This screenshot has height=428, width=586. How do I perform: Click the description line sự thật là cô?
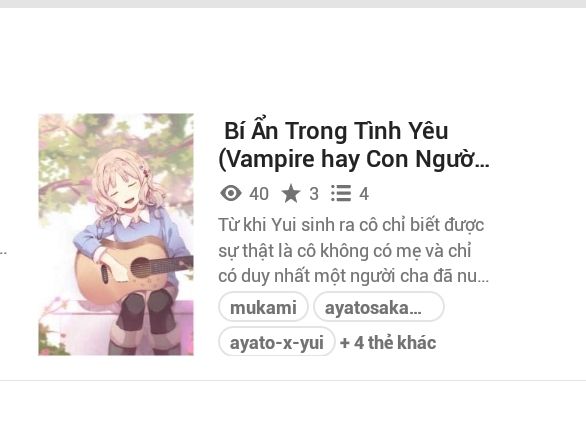[344, 251]
